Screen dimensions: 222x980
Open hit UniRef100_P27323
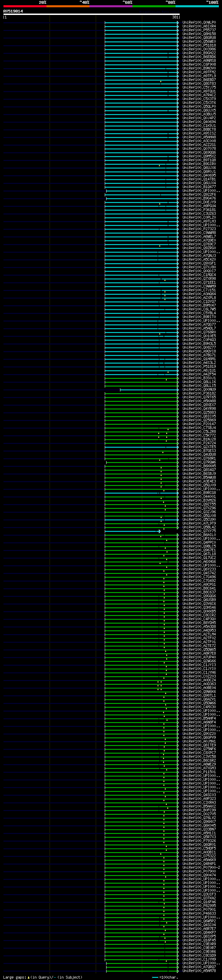[x=199, y=229]
